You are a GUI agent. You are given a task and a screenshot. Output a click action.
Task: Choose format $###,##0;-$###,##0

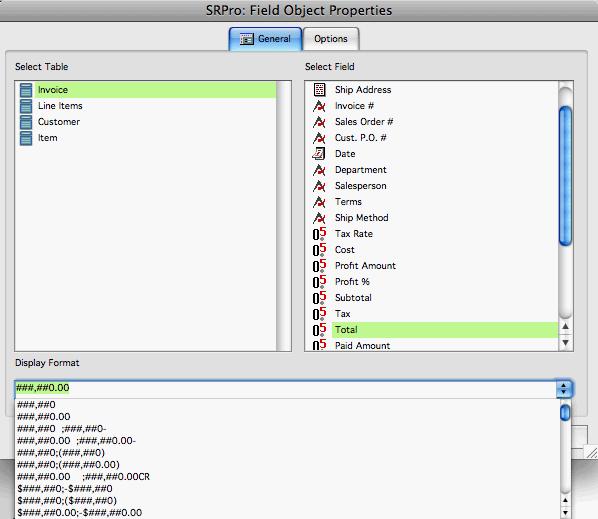point(287,488)
